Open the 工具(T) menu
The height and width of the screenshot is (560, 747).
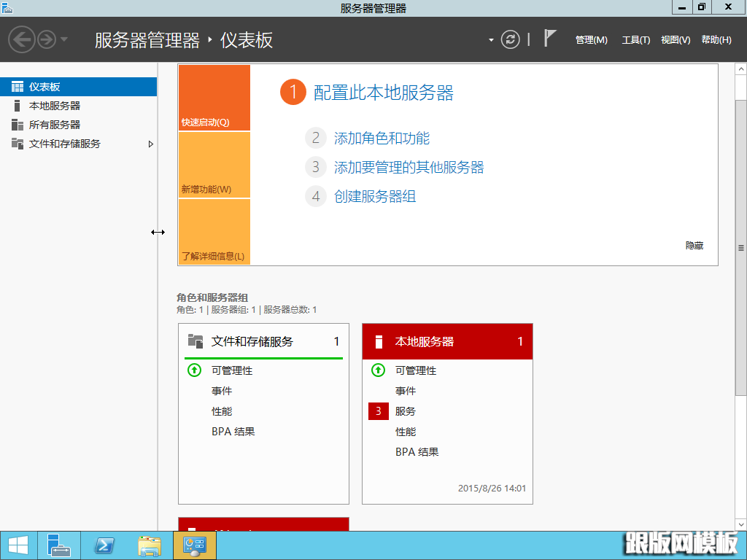click(x=635, y=40)
